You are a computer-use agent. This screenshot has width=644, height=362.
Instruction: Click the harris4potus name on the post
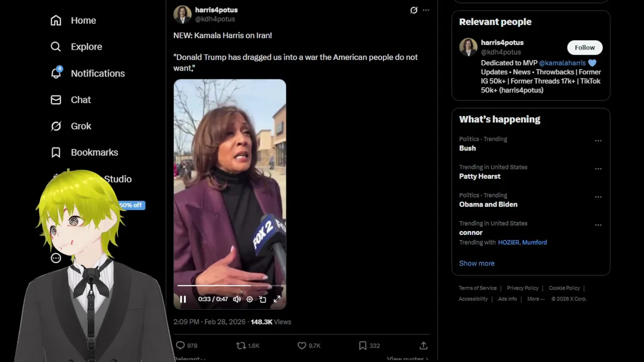[216, 10]
